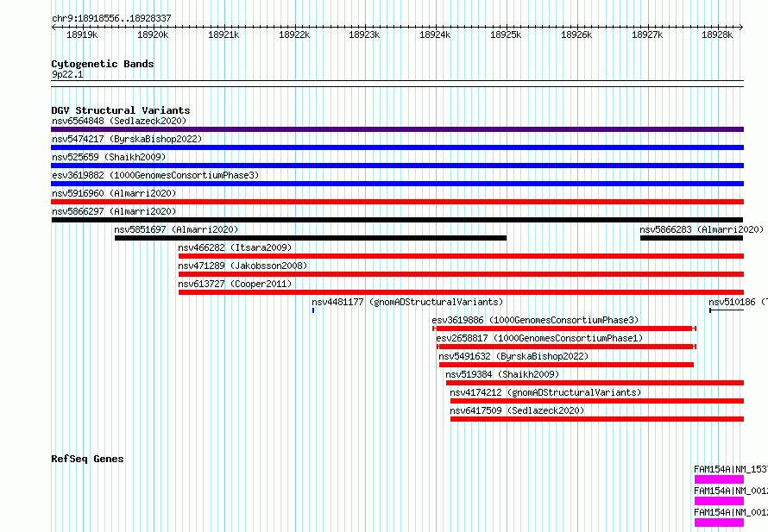The image size is (768, 532).
Task: Select the black bar under nsv5851697
Action: click(311, 238)
